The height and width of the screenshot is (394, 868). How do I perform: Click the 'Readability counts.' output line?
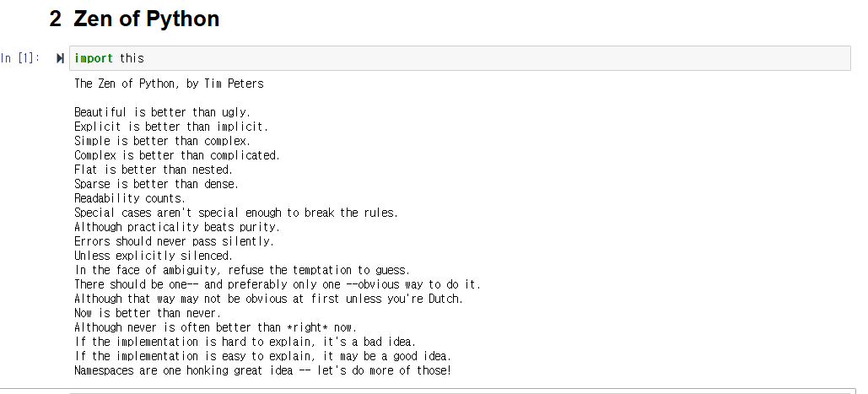click(x=130, y=198)
